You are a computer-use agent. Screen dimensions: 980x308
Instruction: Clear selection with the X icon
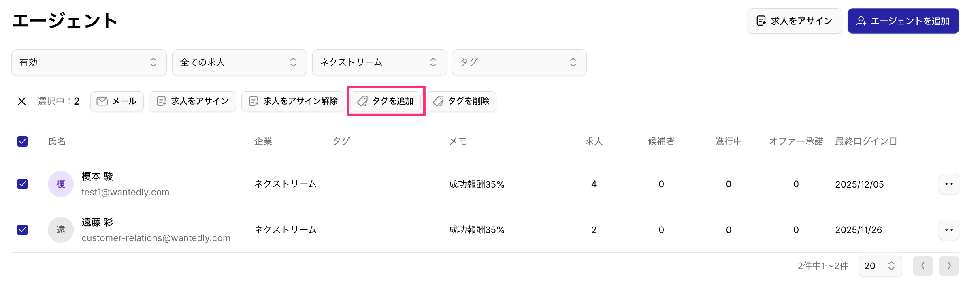tap(22, 101)
